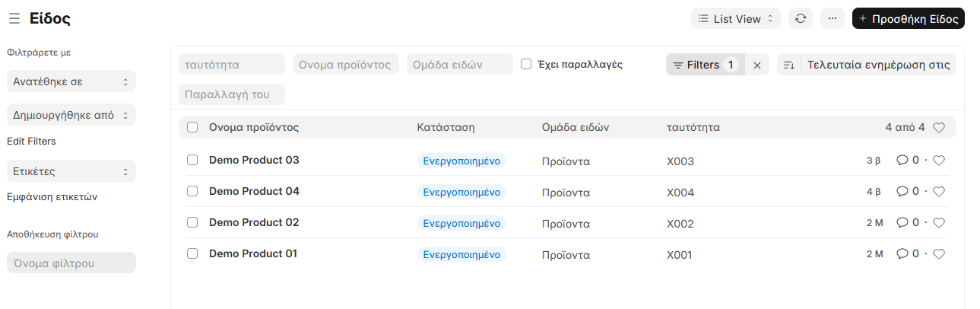The height and width of the screenshot is (309, 980).
Task: Click Προϊόντα group in Demo Product 01 row
Action: pyautogui.click(x=566, y=255)
